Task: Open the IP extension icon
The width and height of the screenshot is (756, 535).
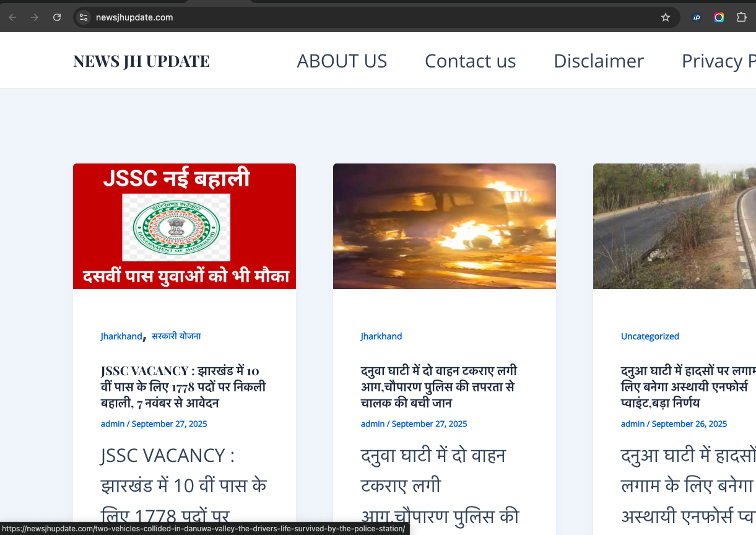Action: 697,17
